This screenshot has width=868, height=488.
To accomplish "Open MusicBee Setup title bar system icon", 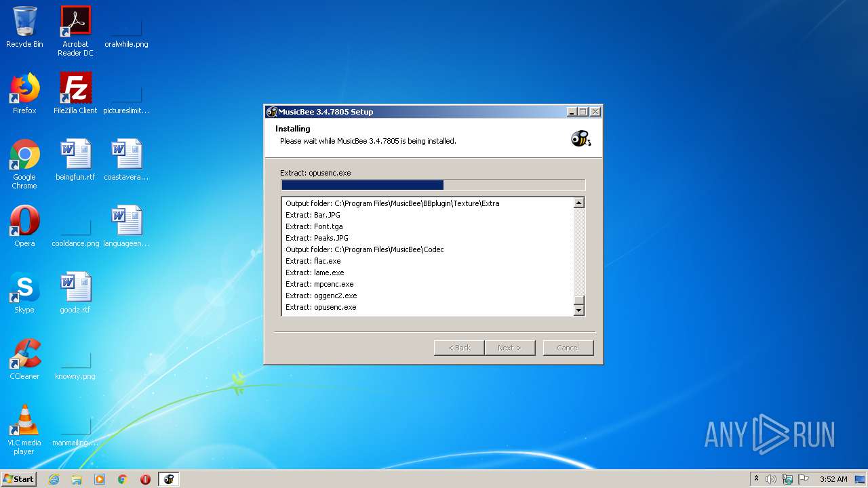I will [x=272, y=112].
